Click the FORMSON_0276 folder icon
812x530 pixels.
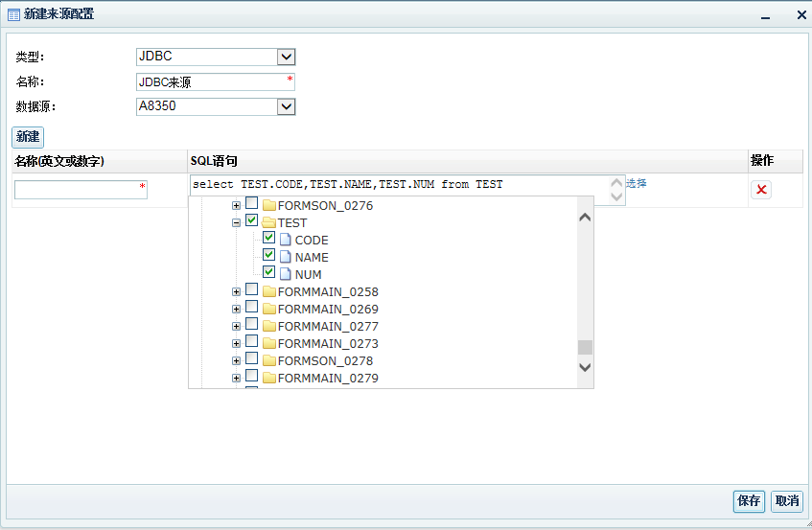coord(268,205)
